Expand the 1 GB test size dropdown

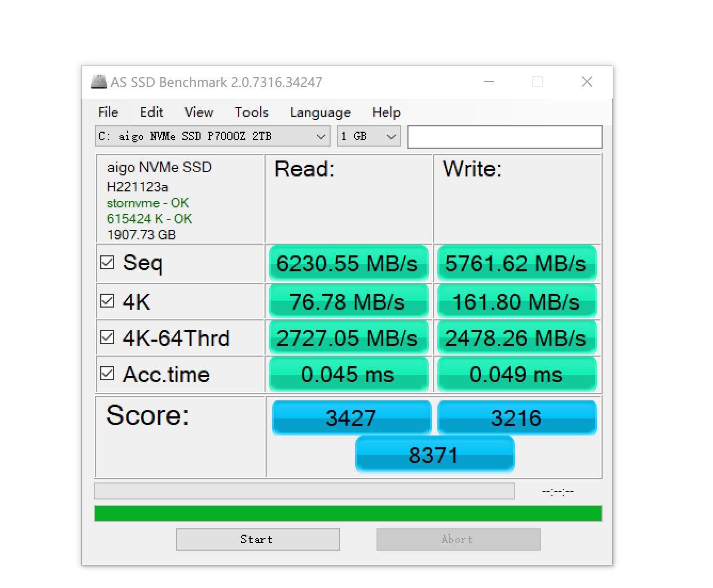click(369, 136)
